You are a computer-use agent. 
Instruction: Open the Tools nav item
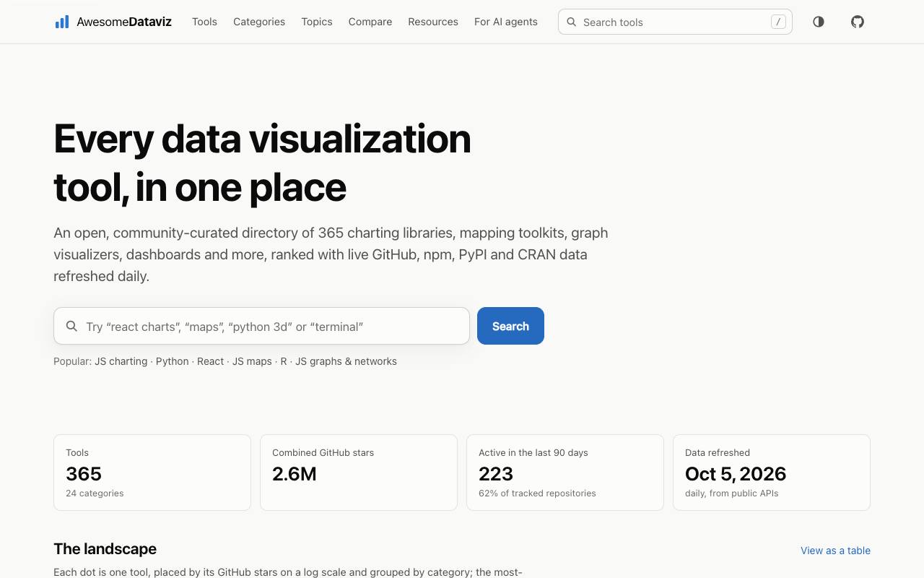click(204, 22)
